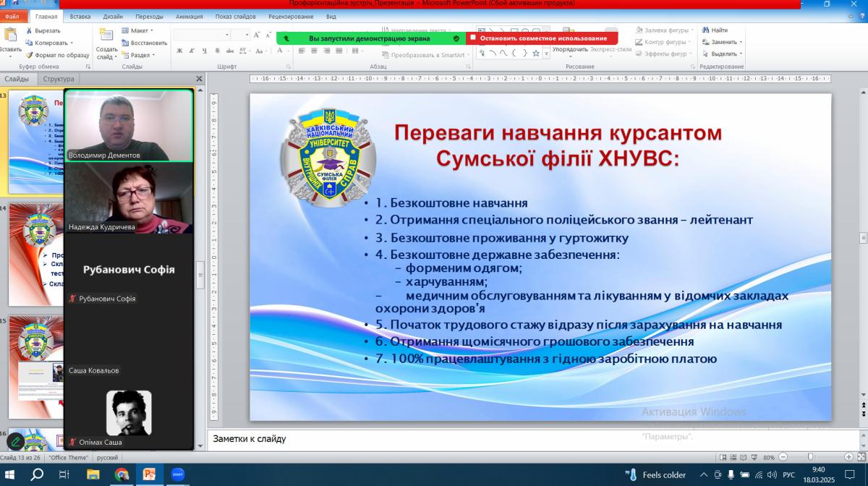Click the green Zoom annotation pencil icon
The width and height of the screenshot is (868, 486).
[15, 440]
